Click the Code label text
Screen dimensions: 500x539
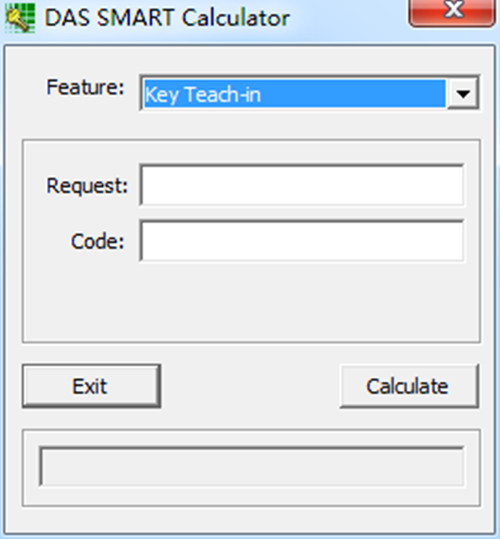pos(98,241)
